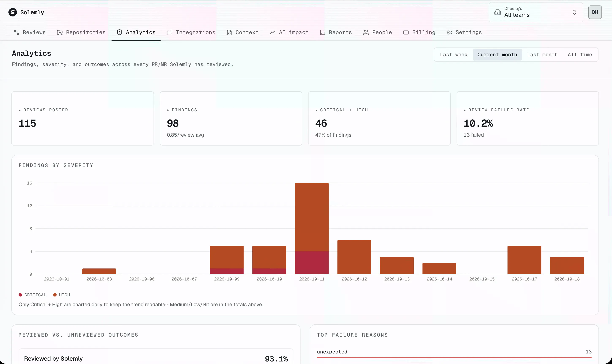Click the Reports bar chart icon
This screenshot has height=364, width=612.
coord(322,33)
